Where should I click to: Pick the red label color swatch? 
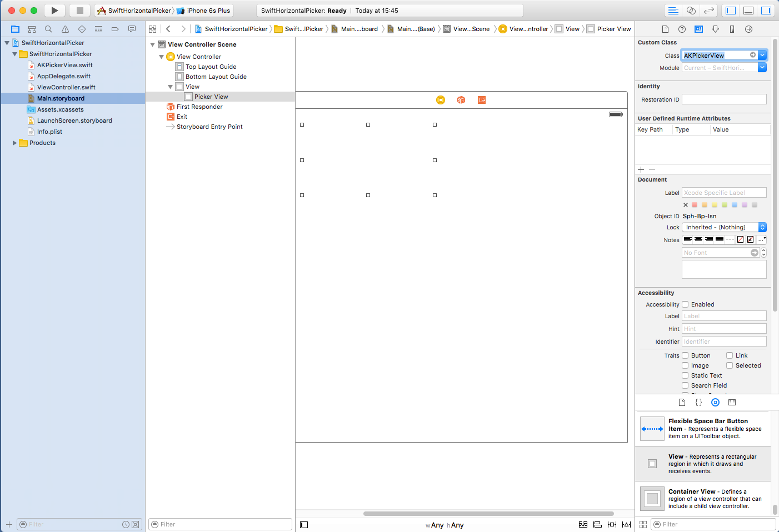pyautogui.click(x=695, y=205)
